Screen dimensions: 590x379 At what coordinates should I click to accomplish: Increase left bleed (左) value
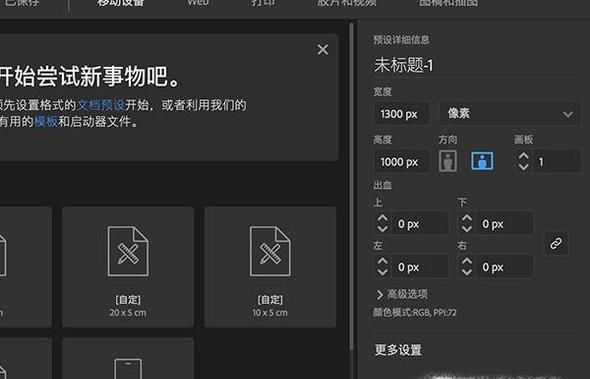click(382, 262)
